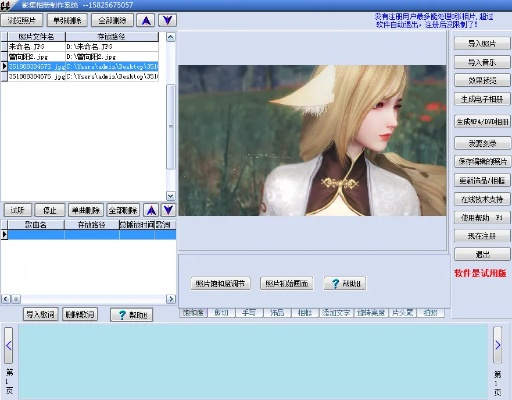The height and width of the screenshot is (400, 512).
Task: Switch to 饰品 tab
Action: point(277,313)
